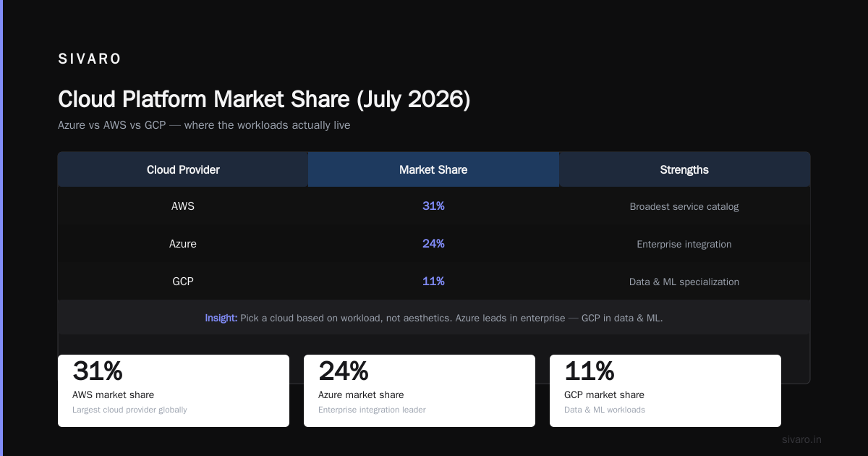Image resolution: width=868 pixels, height=456 pixels.
Task: Click the 11% value in the table
Action: (433, 282)
